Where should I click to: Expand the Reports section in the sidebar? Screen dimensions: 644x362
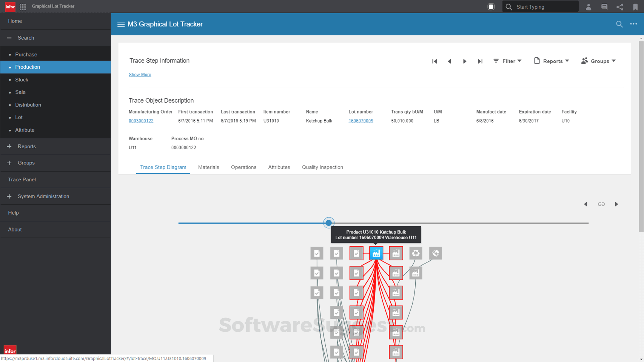pyautogui.click(x=55, y=146)
